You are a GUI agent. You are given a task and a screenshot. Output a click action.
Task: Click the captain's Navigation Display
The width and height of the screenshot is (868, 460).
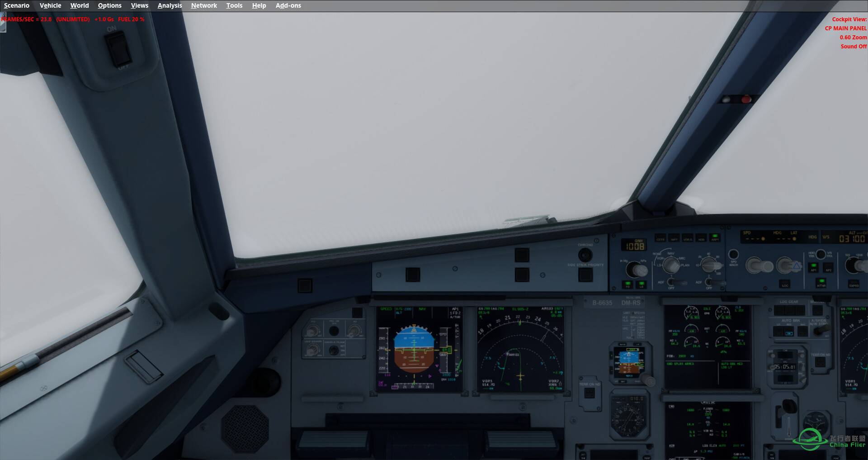pos(521,349)
